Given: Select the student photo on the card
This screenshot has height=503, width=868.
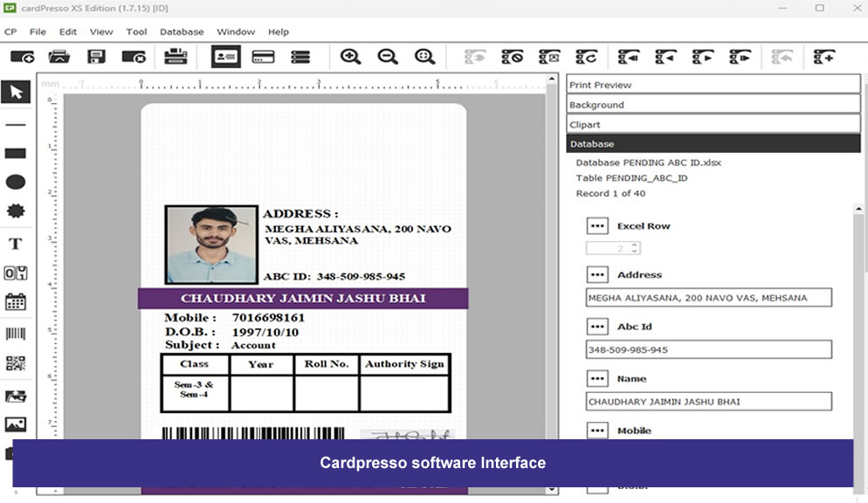Looking at the screenshot, I should pyautogui.click(x=211, y=245).
